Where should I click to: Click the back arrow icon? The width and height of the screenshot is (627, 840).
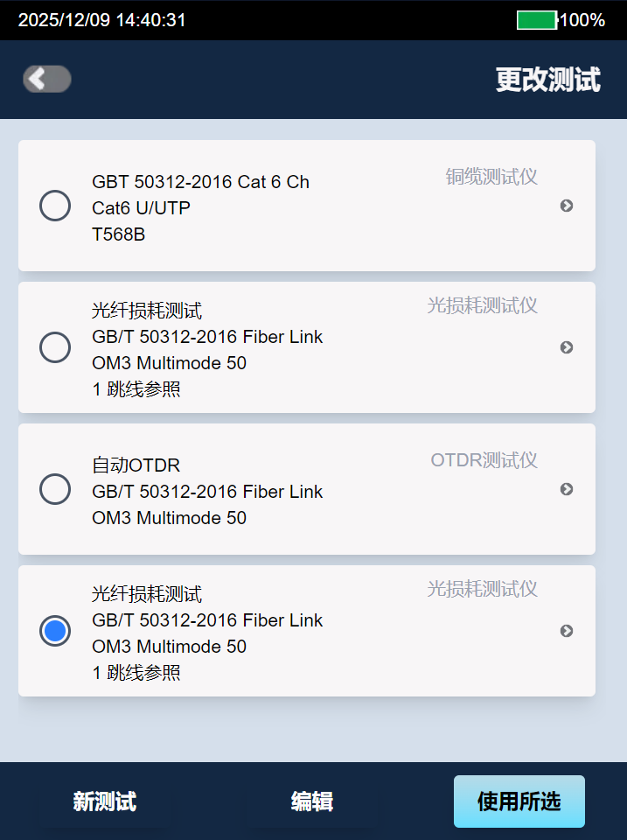(x=46, y=80)
